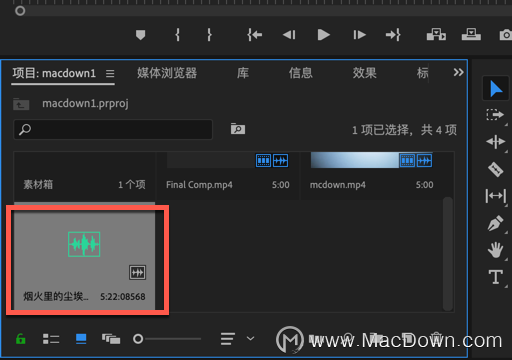This screenshot has width=512, height=360.
Task: Select the mcdown.mp4 clip thumbnail
Action: 355,160
